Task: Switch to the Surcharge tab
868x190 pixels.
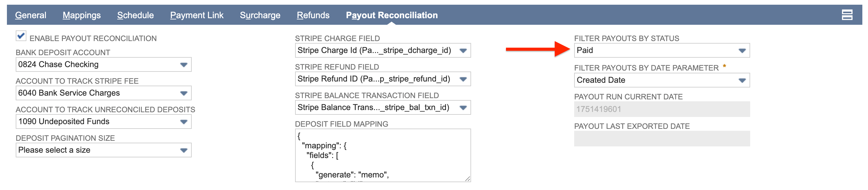Action: pyautogui.click(x=261, y=15)
